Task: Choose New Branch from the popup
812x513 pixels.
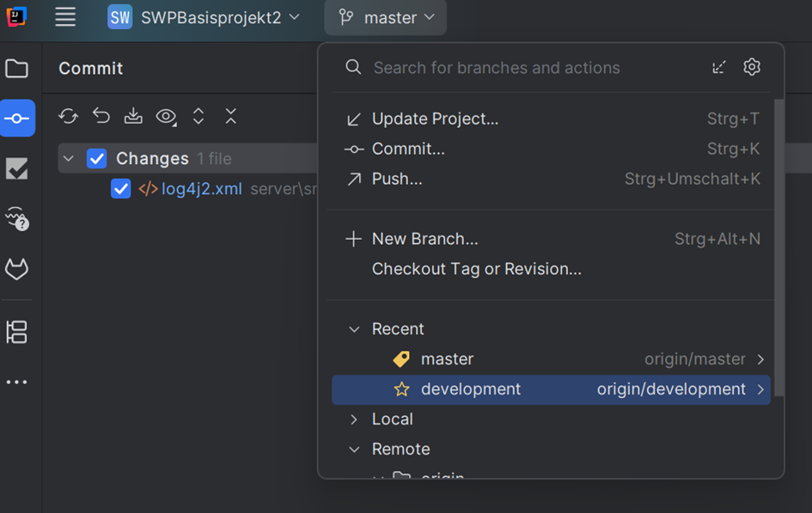Action: click(424, 239)
